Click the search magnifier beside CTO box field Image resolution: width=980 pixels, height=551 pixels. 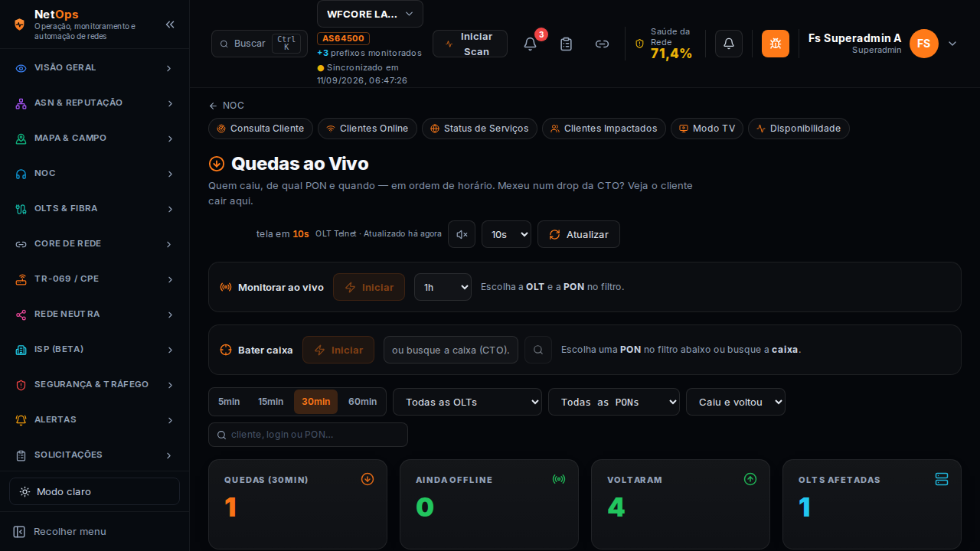click(x=538, y=350)
